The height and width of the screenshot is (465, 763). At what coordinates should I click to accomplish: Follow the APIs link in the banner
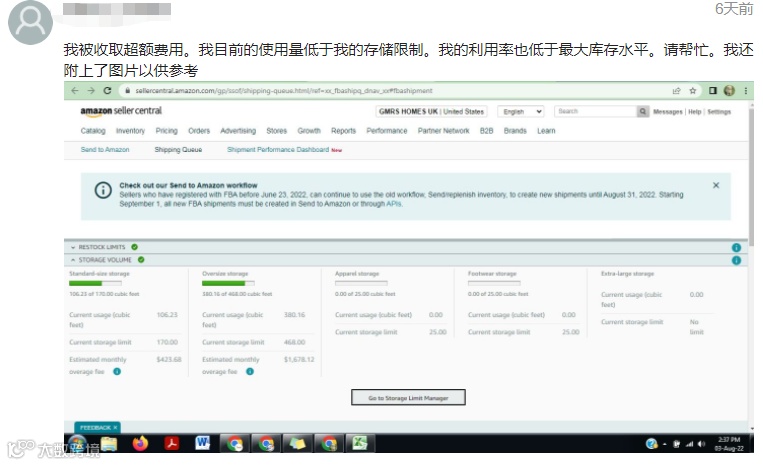tap(394, 204)
